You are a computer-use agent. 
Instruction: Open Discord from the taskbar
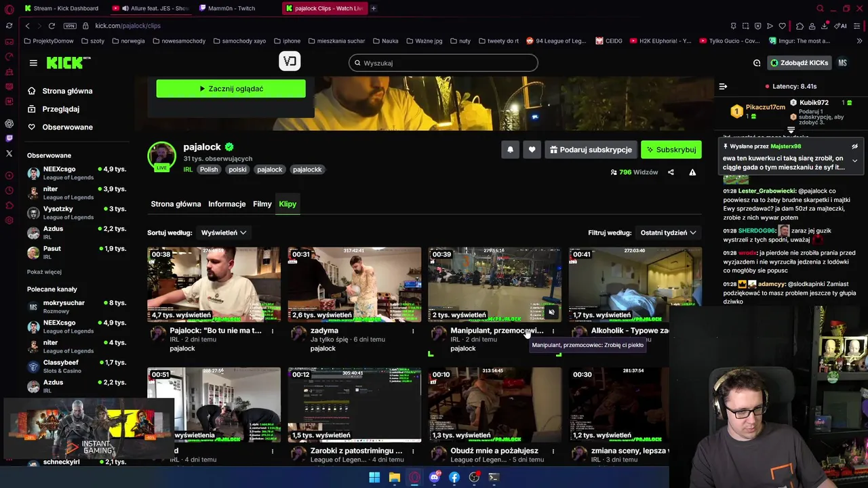point(435,477)
